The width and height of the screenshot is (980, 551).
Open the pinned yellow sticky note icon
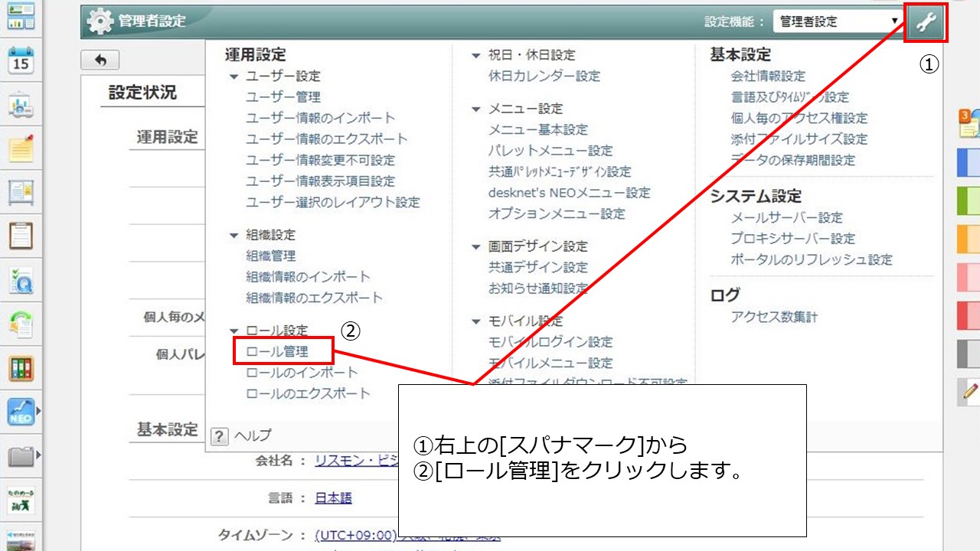pyautogui.click(x=21, y=148)
